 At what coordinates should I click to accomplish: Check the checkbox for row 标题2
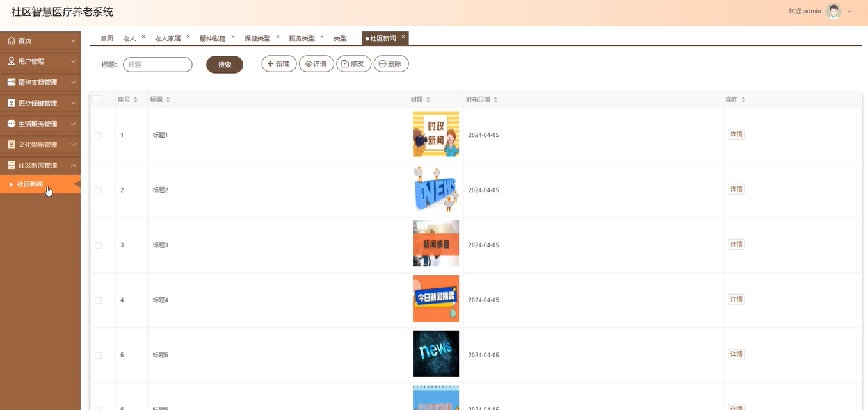[x=98, y=190]
